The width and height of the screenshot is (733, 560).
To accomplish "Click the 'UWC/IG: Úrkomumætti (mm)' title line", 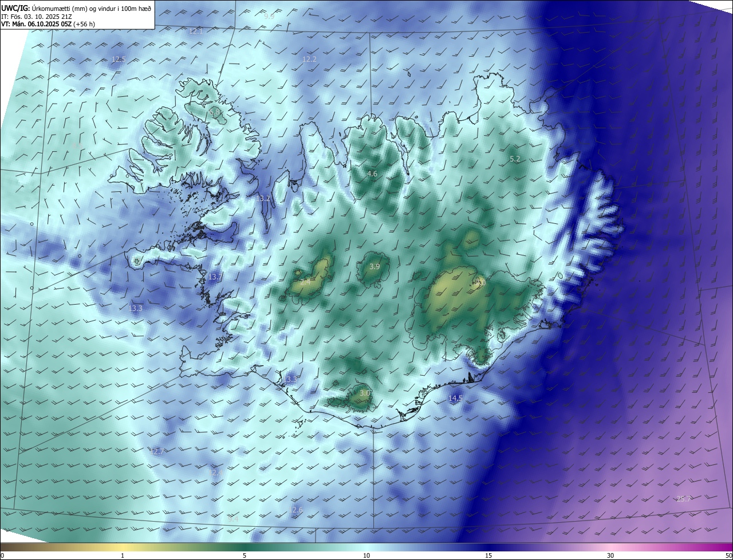I will point(76,8).
